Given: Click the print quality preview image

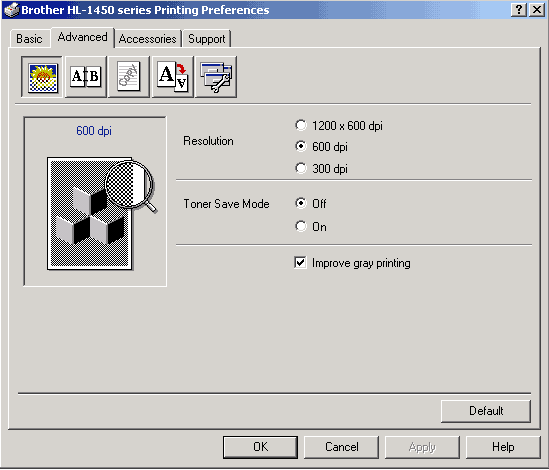Looking at the screenshot, I should (x=102, y=213).
